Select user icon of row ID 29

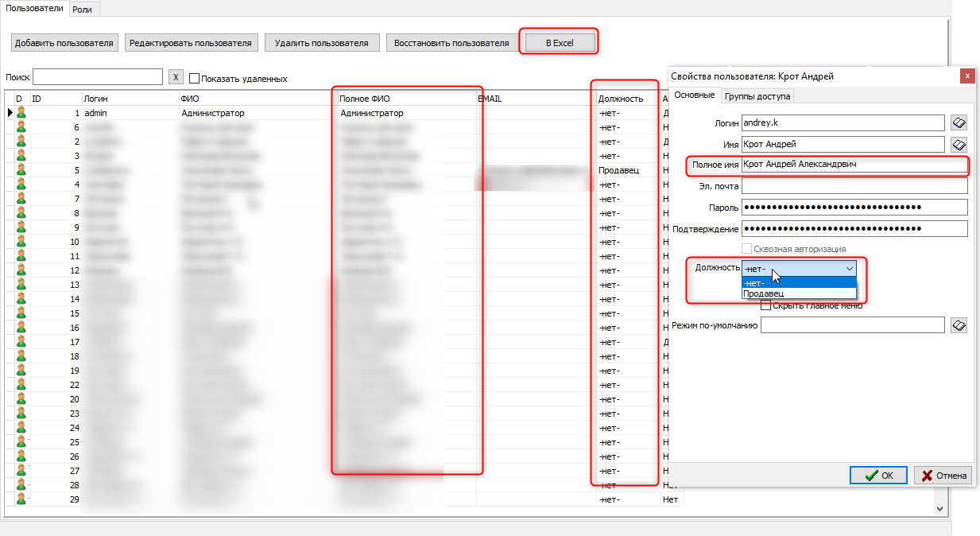click(21, 499)
